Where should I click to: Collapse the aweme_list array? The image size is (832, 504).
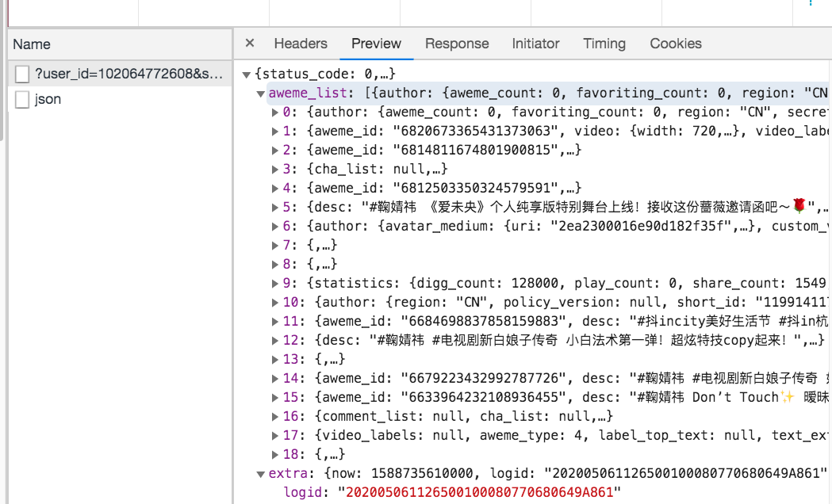[260, 94]
